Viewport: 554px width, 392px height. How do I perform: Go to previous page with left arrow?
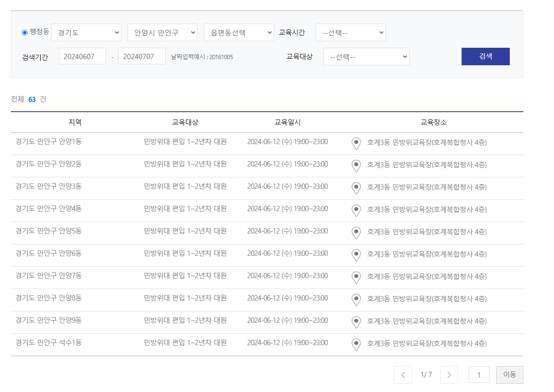pos(403,375)
